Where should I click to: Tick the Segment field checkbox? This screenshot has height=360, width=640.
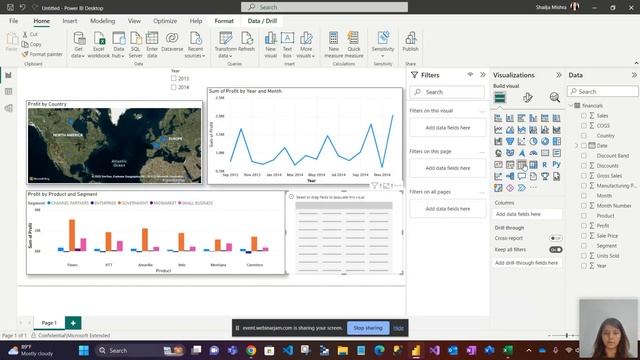tap(584, 246)
